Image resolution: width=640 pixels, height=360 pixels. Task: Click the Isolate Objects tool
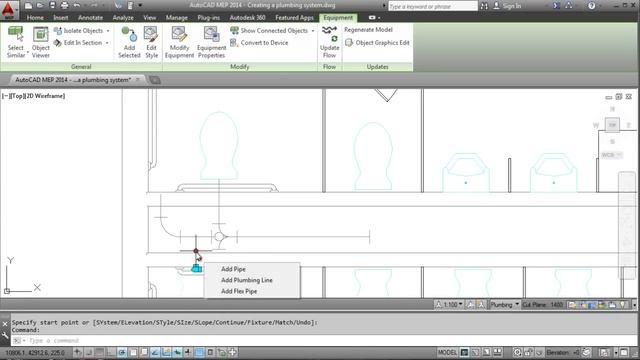(79, 31)
